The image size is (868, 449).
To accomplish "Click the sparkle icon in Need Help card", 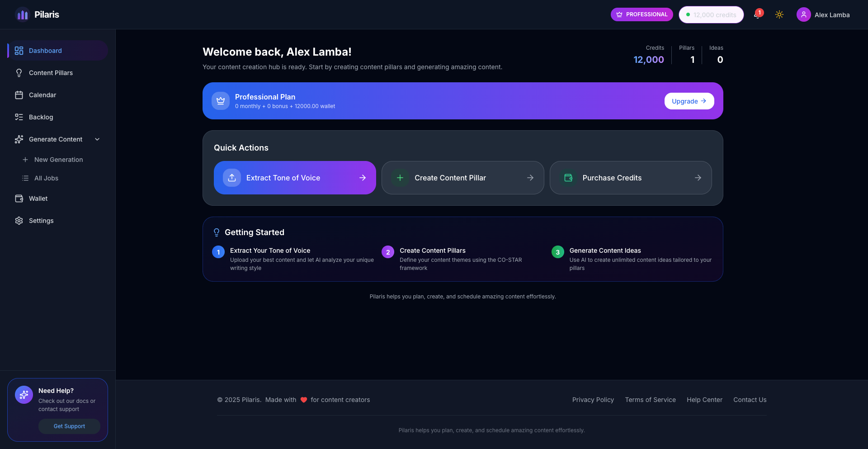I will [x=24, y=395].
